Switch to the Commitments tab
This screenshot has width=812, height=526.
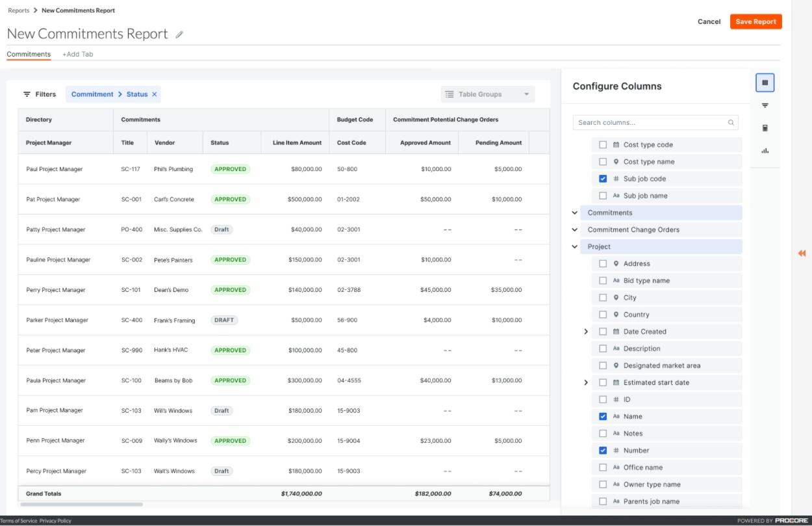[x=29, y=54]
